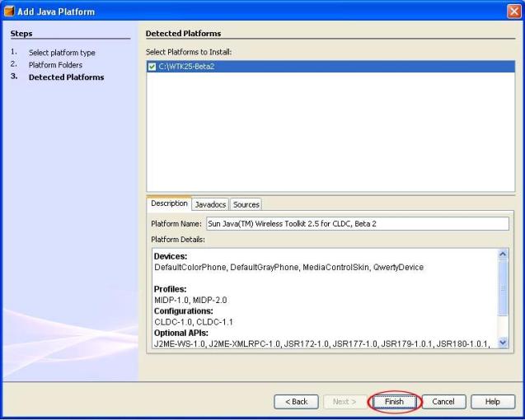Screen dimensions: 525x420
Task: Click the Finish button
Action: pos(395,401)
